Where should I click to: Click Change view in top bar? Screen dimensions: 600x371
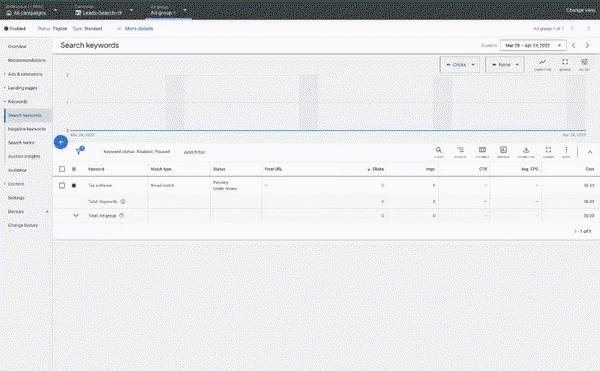coord(580,10)
